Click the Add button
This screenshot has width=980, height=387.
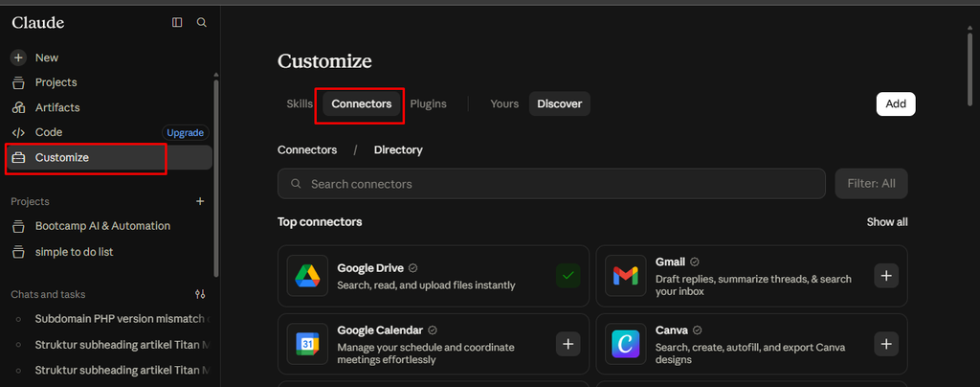click(x=896, y=103)
